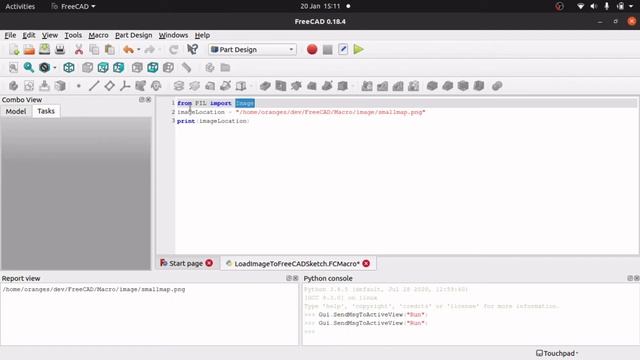The image size is (640, 360).
Task: Click the Fillet feature icon
Action: pos(432,86)
